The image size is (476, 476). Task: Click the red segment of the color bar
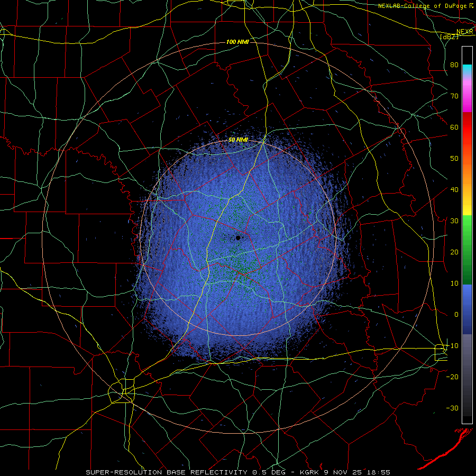point(467,127)
